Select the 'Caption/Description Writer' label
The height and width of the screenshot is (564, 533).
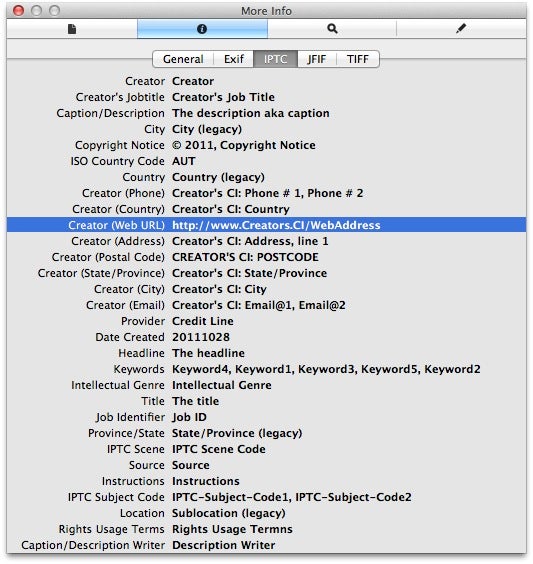coord(93,545)
